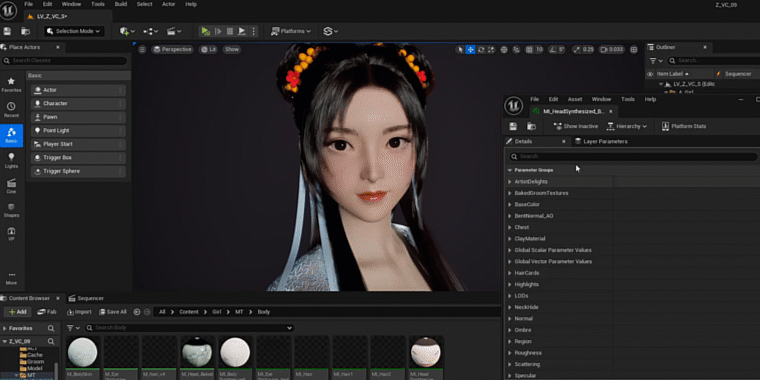The image size is (760, 380).
Task: Open the Actor menu
Action: 168,4
